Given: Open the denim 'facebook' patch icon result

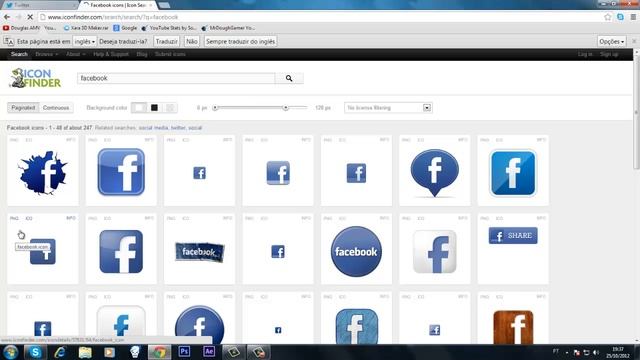Looking at the screenshot, I should pos(200,252).
